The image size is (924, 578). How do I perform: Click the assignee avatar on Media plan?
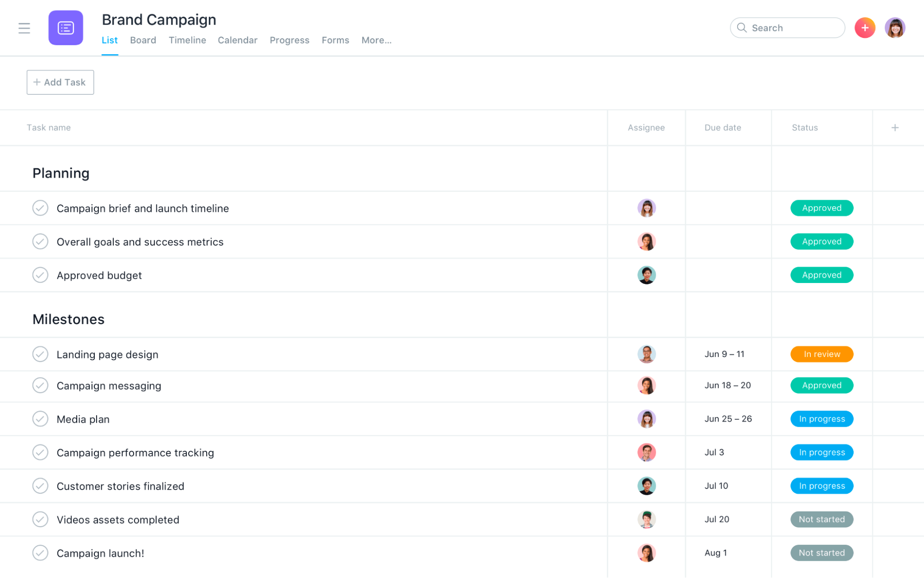(x=647, y=418)
